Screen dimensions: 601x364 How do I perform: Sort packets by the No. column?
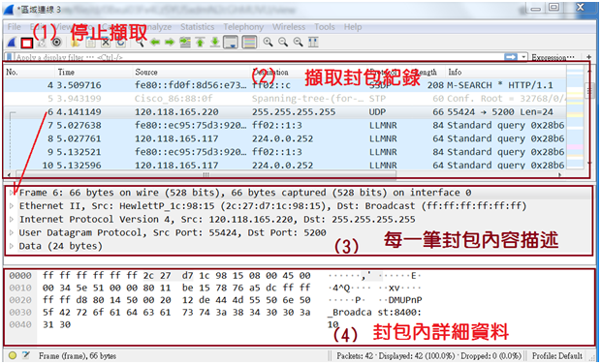pos(29,72)
